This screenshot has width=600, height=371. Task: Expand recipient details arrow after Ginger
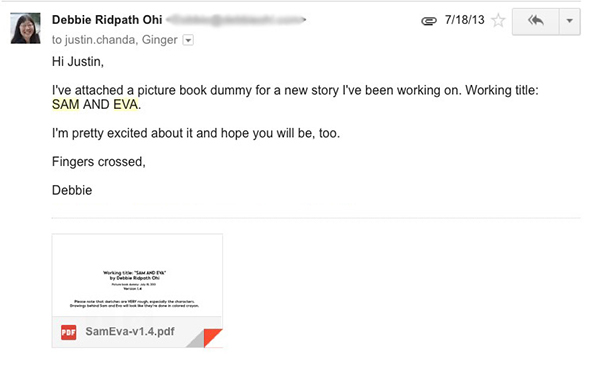(188, 40)
